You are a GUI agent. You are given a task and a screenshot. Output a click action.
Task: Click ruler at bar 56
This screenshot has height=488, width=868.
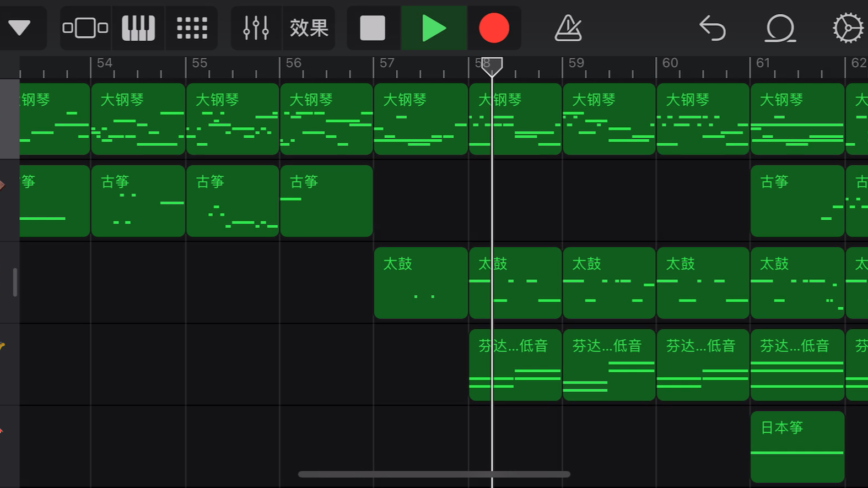[293, 63]
